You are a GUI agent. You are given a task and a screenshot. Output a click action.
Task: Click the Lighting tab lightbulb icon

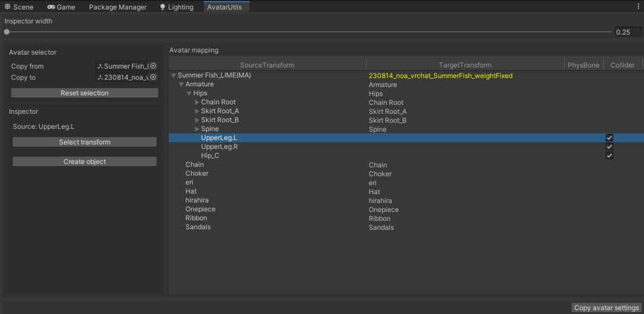pyautogui.click(x=163, y=7)
